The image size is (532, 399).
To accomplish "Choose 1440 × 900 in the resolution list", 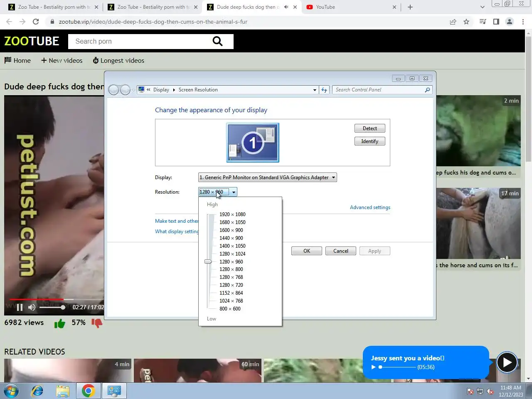I will [231, 238].
